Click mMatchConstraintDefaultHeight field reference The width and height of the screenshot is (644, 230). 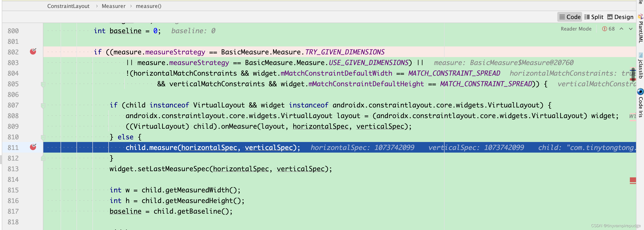click(x=366, y=84)
